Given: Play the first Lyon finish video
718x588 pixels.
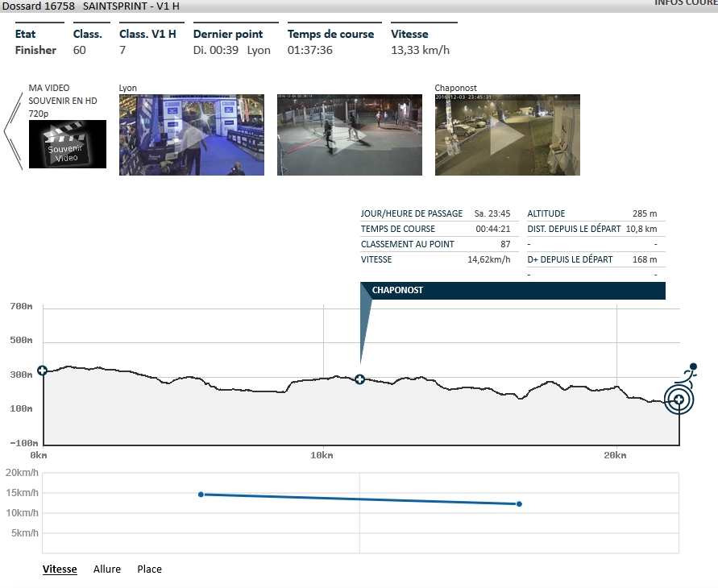Looking at the screenshot, I should coord(192,135).
